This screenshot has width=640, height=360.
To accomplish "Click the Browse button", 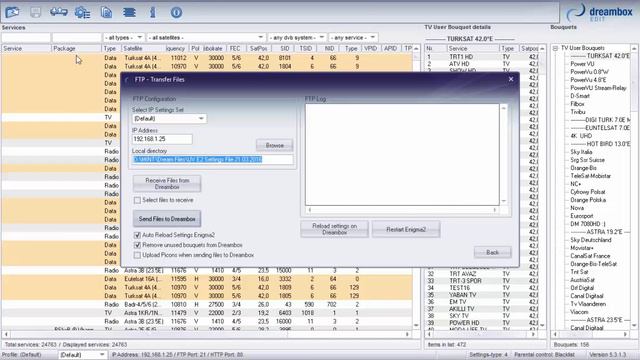I will pos(275,145).
